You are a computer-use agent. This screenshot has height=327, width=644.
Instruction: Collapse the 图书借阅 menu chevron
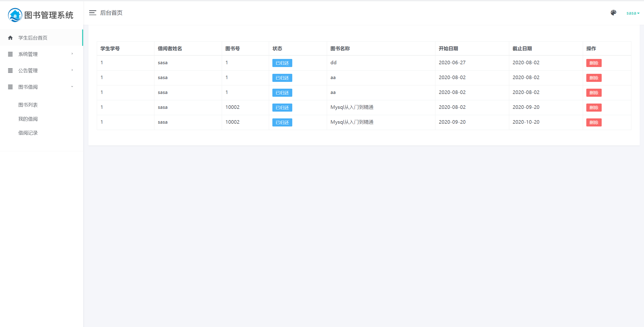pos(72,87)
